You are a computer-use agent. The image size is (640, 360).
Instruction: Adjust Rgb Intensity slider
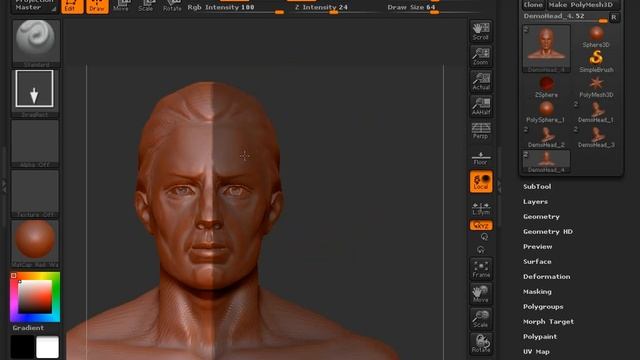pos(235,8)
